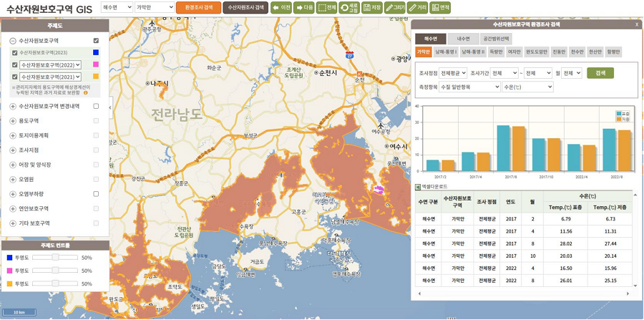644x320 pixels.
Task: Select the 그리기 draw tool
Action: (395, 7)
